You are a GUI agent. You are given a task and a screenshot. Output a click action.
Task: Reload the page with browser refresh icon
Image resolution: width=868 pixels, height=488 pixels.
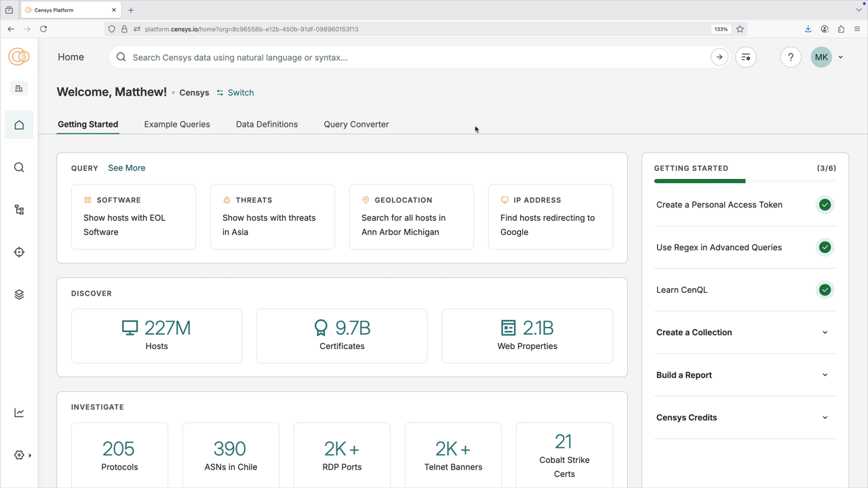43,29
